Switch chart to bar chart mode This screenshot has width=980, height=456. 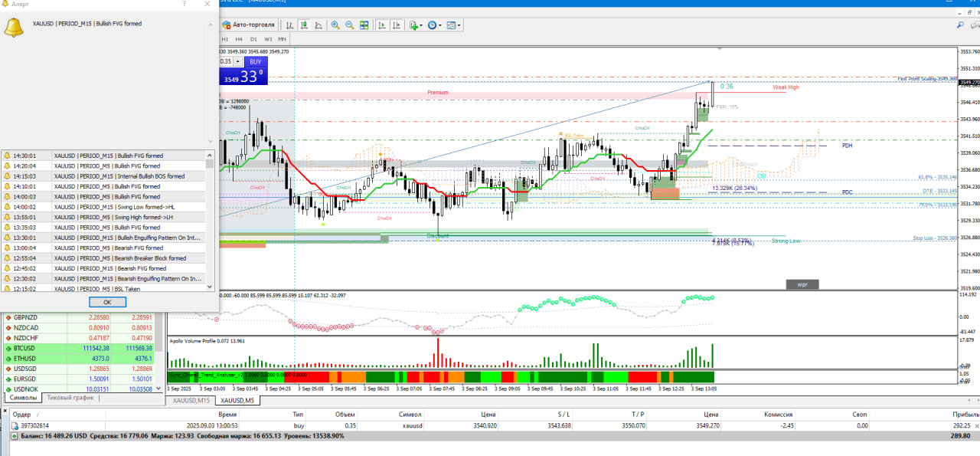click(x=289, y=25)
